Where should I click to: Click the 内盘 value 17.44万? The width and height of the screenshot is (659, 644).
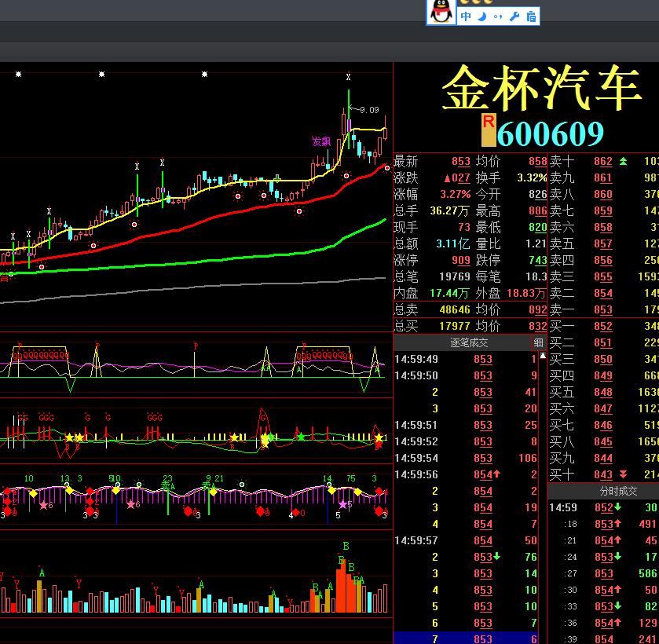click(x=449, y=294)
